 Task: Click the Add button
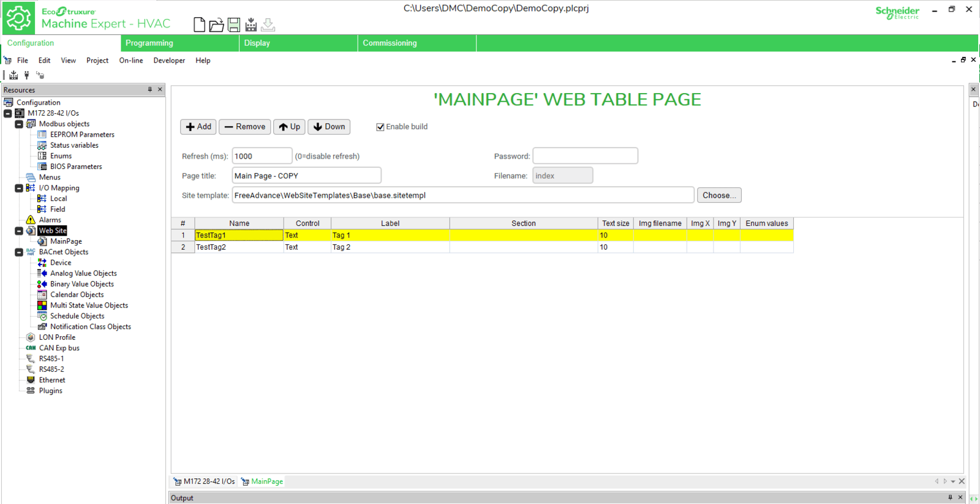point(198,127)
